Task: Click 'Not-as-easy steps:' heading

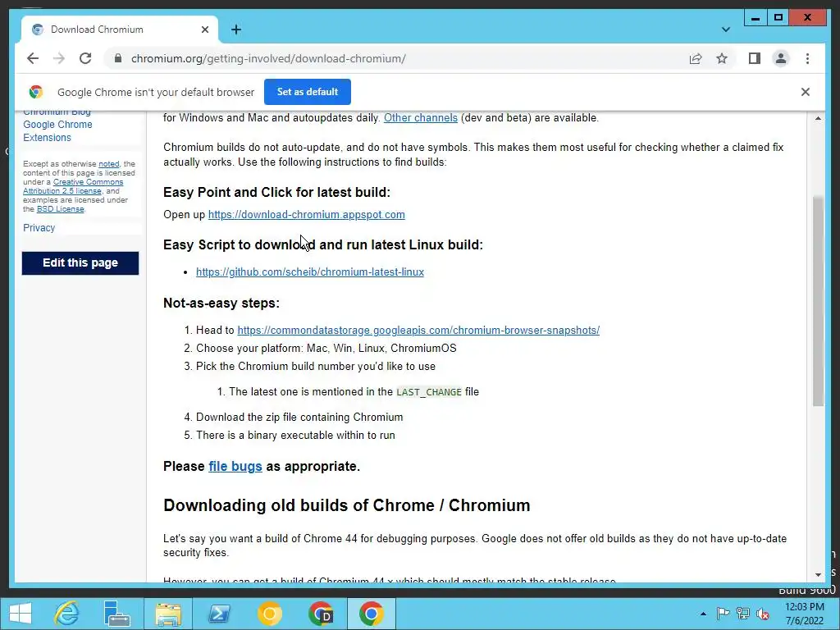Action: [221, 304]
